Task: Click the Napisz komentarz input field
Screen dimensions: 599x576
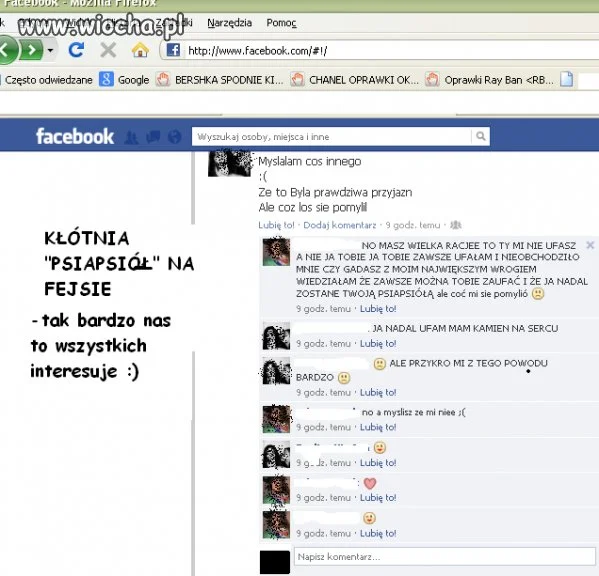Action: (445, 556)
